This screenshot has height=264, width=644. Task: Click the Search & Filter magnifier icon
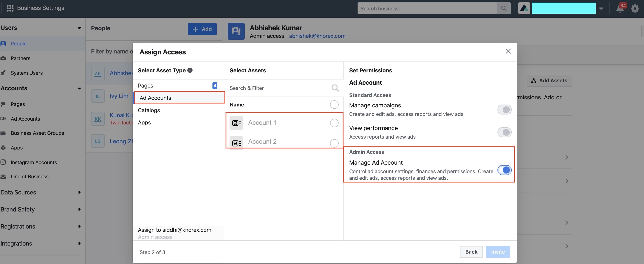pyautogui.click(x=335, y=88)
